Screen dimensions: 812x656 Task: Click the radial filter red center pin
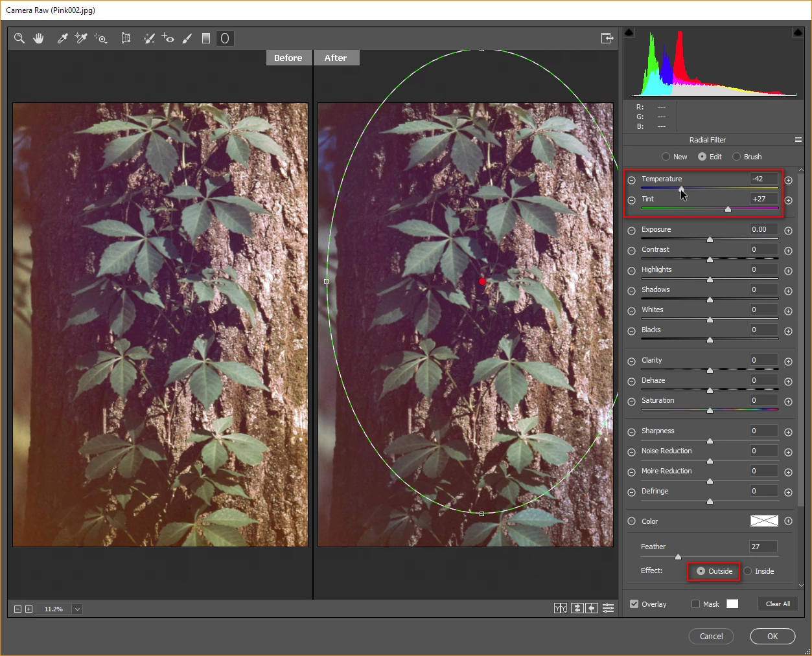pyautogui.click(x=482, y=281)
